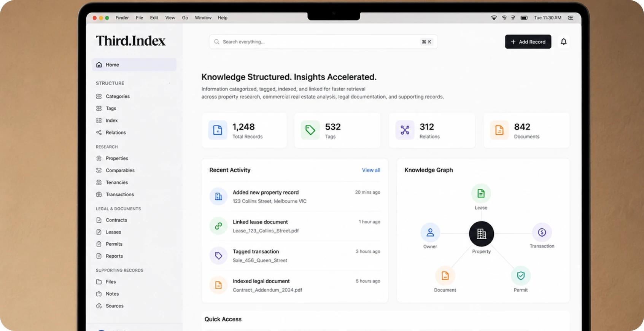This screenshot has height=331, width=644.
Task: Open the notifications bell icon
Action: click(563, 42)
